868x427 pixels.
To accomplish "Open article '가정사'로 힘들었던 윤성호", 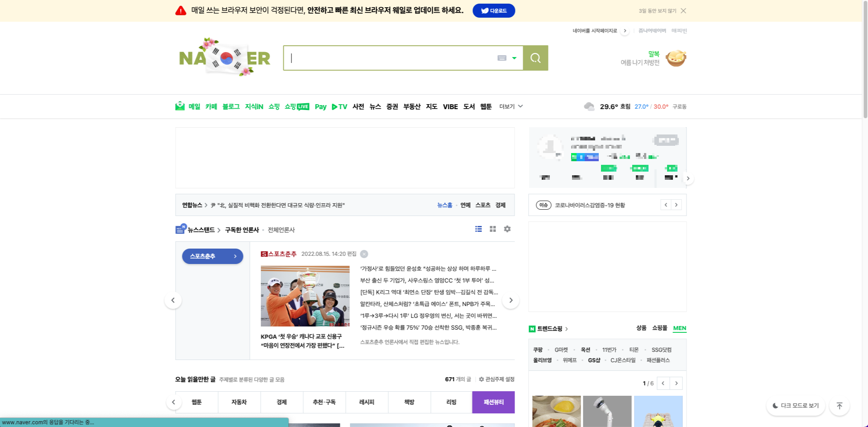I will point(428,269).
